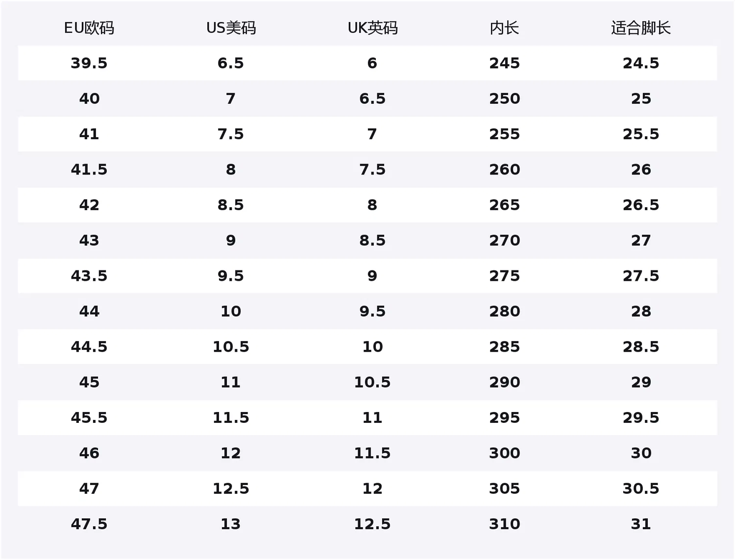Click US size 11.5 cell
Viewport: 735px width, 560px height.
click(x=231, y=418)
